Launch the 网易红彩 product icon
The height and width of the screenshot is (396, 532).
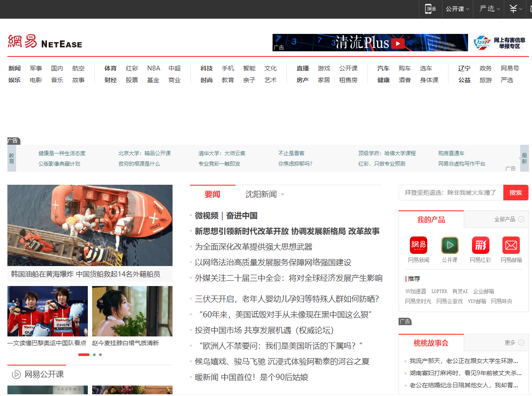coord(481,245)
